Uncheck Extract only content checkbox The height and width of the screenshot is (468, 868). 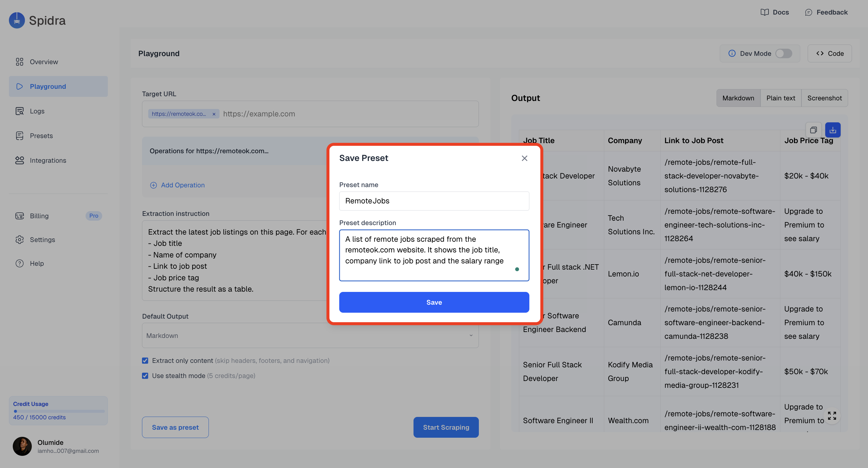tap(145, 361)
